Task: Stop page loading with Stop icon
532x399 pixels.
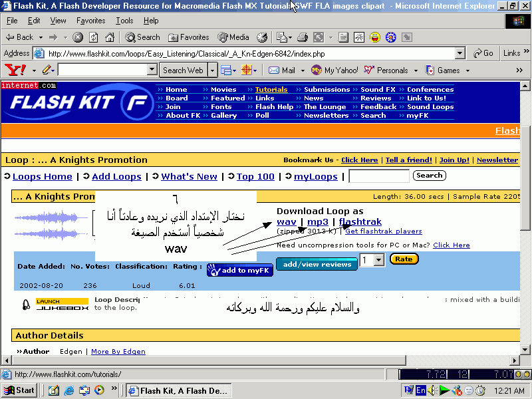Action: (x=78, y=37)
